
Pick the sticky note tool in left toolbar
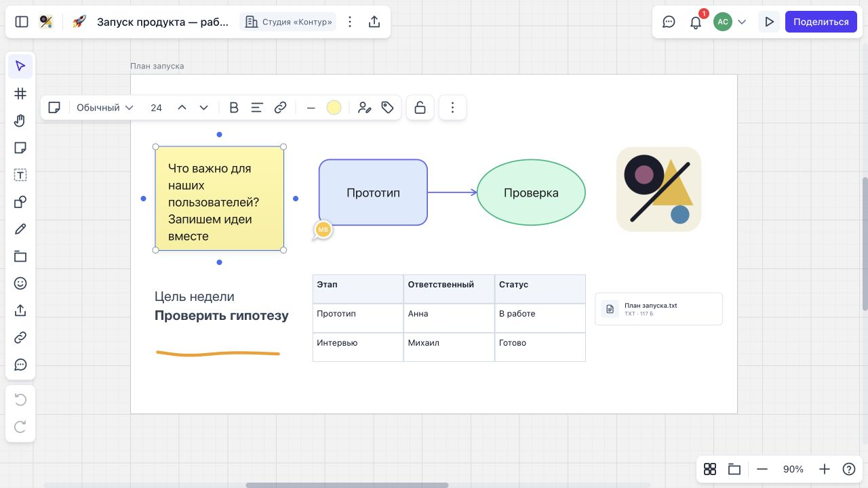point(20,148)
